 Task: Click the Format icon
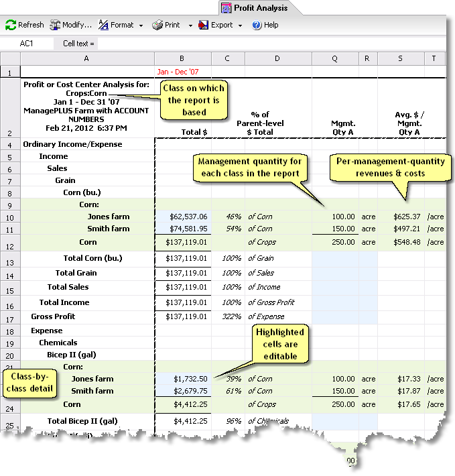pos(104,25)
